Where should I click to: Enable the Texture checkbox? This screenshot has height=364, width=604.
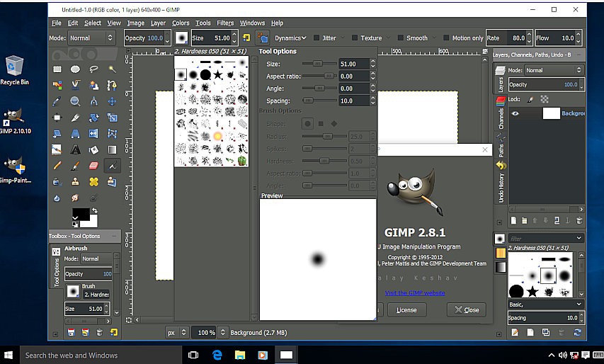click(x=355, y=38)
